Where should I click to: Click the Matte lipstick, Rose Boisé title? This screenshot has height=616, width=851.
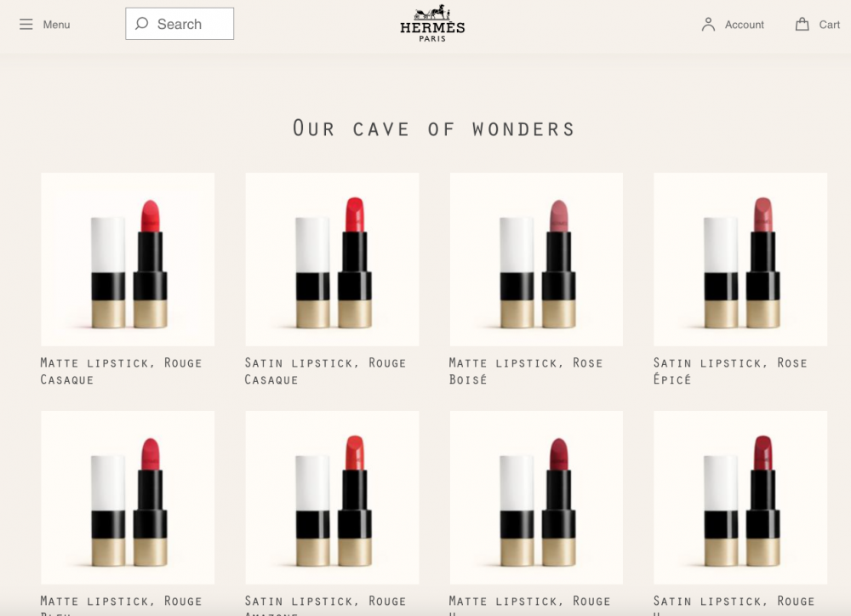click(526, 371)
